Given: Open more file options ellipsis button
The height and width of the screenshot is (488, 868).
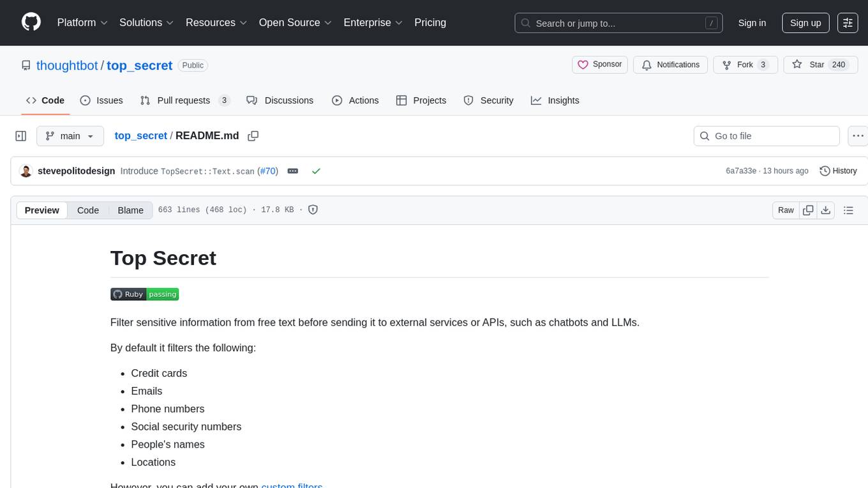Looking at the screenshot, I should 858,136.
